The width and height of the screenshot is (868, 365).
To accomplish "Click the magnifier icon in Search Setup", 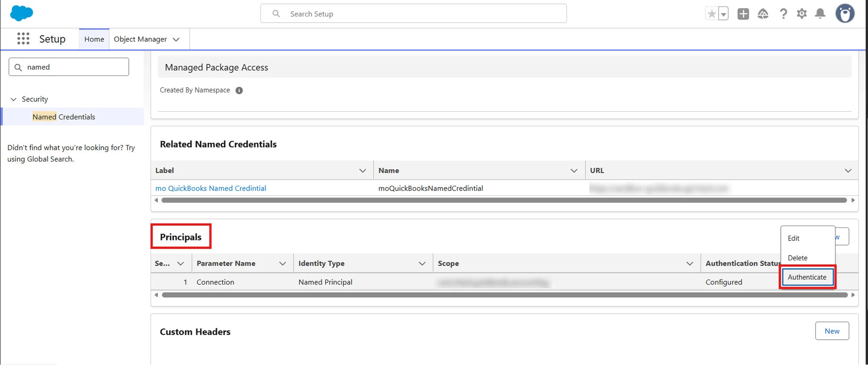I will (276, 14).
